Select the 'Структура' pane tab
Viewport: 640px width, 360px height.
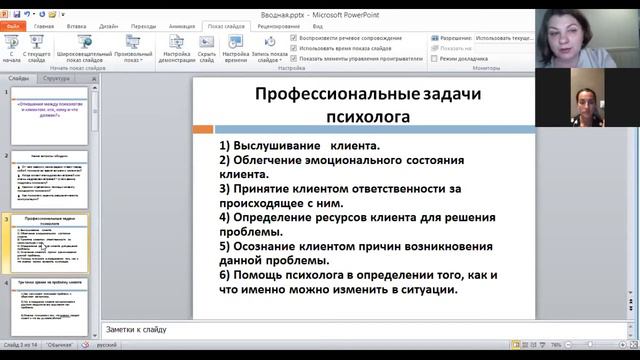coord(56,78)
